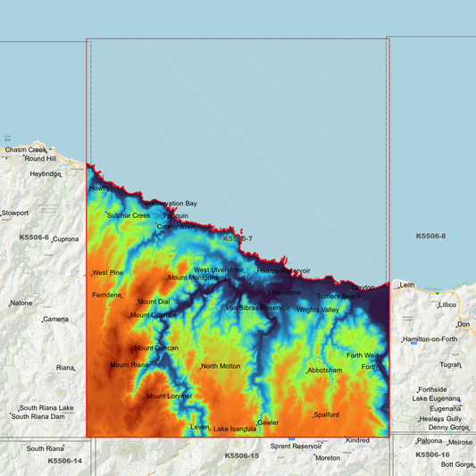Click the Bott Gorge label

[457, 464]
